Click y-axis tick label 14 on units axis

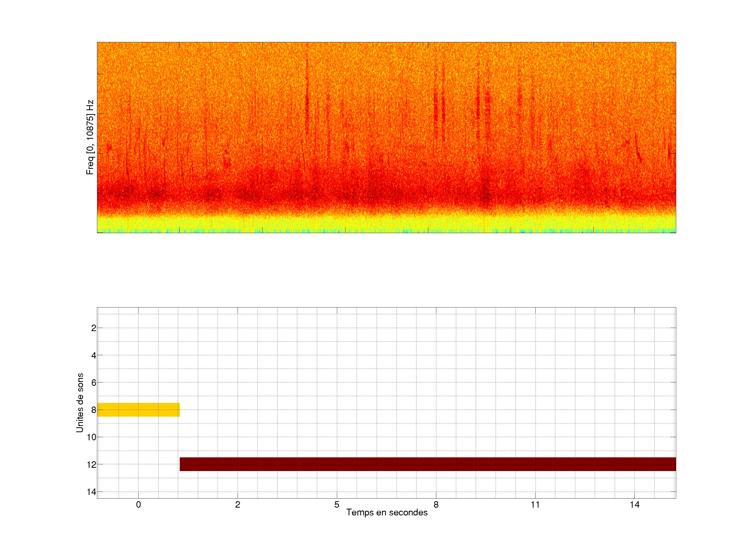click(92, 492)
